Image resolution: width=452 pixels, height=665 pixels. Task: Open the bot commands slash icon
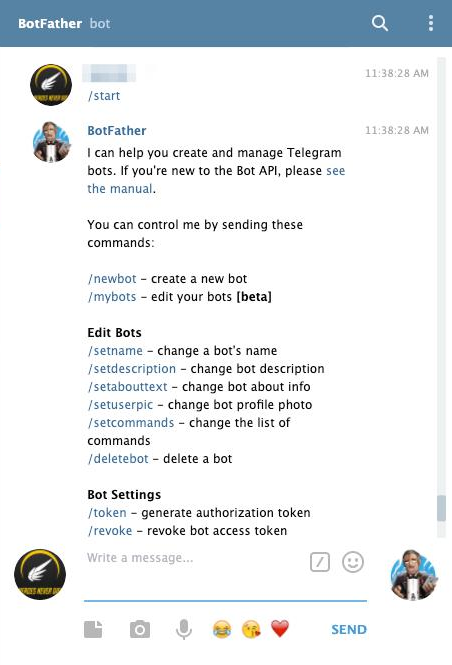(320, 562)
